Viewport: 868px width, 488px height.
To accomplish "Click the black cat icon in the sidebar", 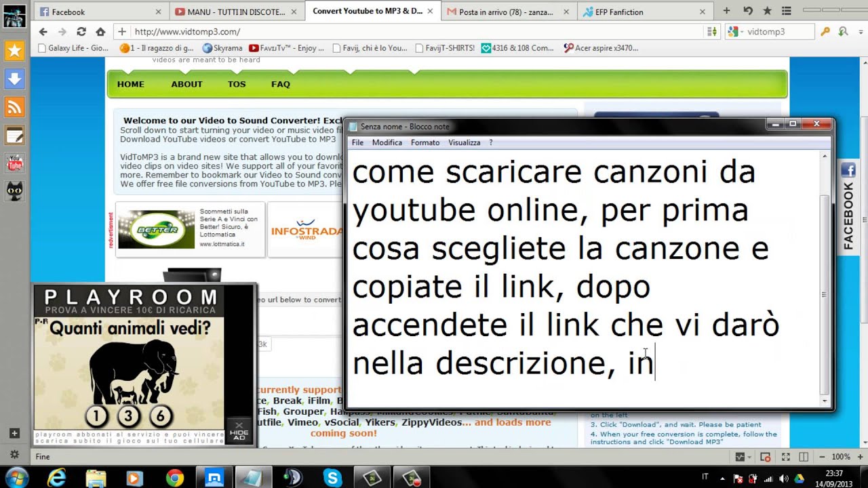I will [x=14, y=191].
